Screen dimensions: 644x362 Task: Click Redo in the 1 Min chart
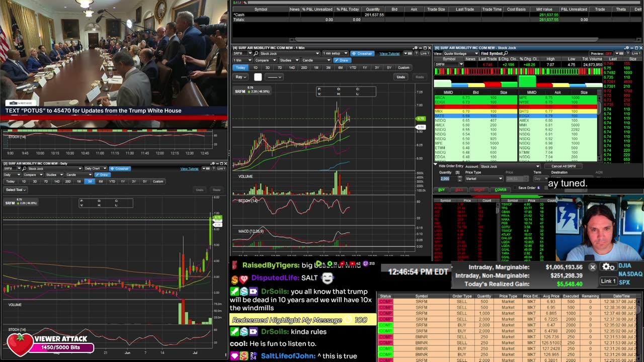click(x=420, y=77)
